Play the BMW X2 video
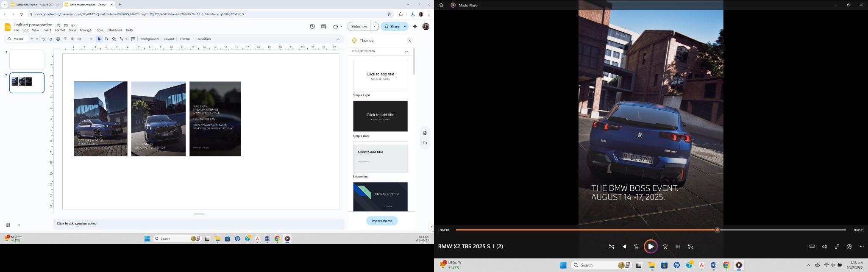Image resolution: width=868 pixels, height=272 pixels. pos(651,247)
